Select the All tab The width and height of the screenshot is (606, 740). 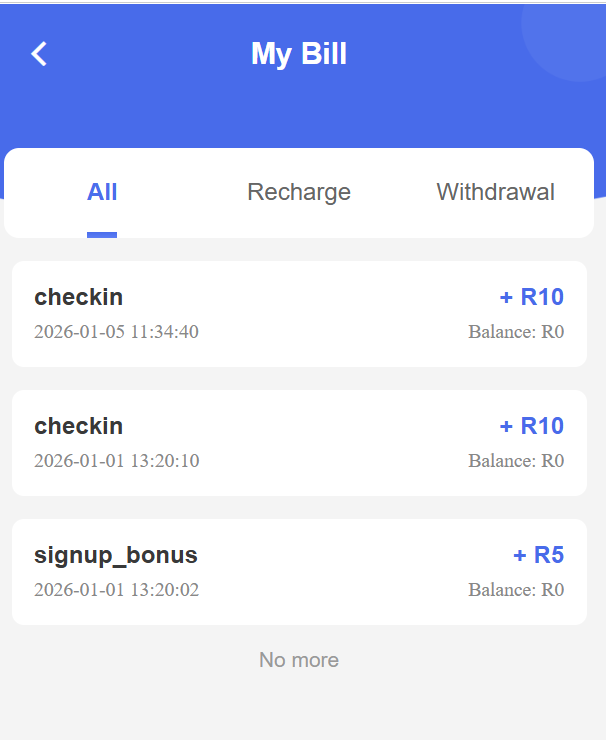click(102, 192)
